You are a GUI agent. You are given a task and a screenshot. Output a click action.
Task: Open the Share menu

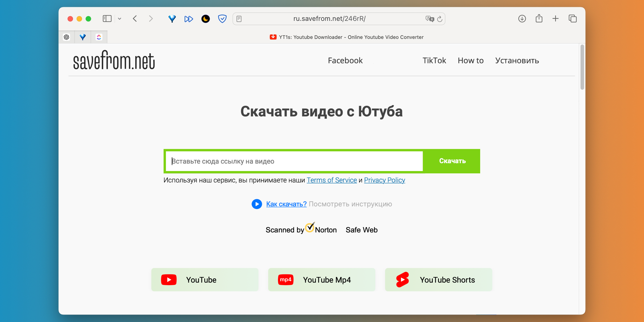tap(539, 18)
